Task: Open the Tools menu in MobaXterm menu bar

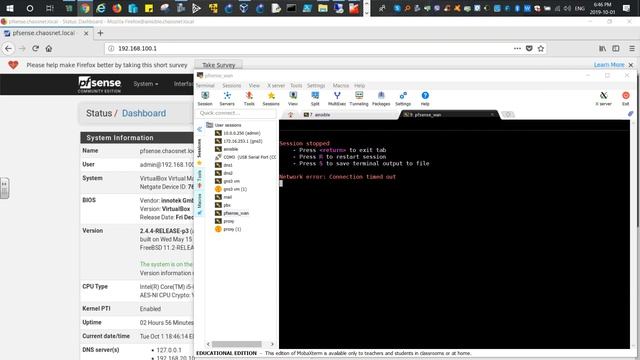Action: [296, 85]
